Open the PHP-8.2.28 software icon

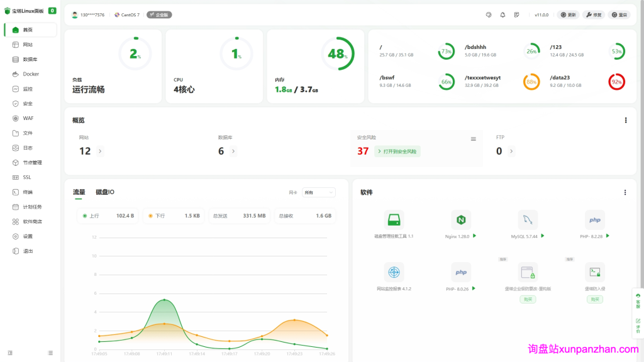click(594, 219)
